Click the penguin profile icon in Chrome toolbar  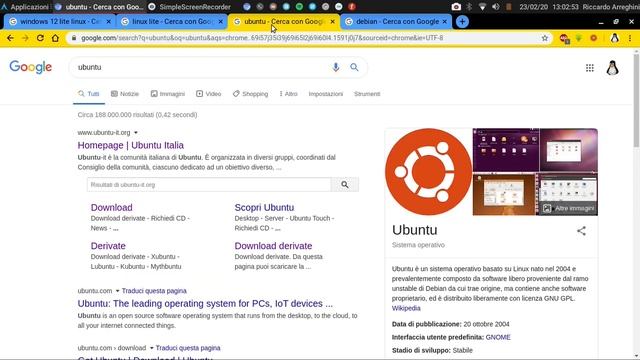614,38
